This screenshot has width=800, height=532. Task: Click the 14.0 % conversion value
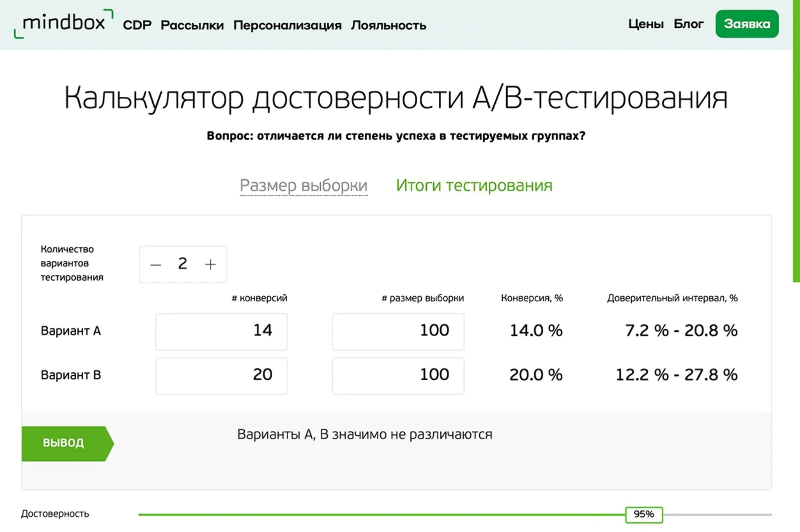(536, 330)
